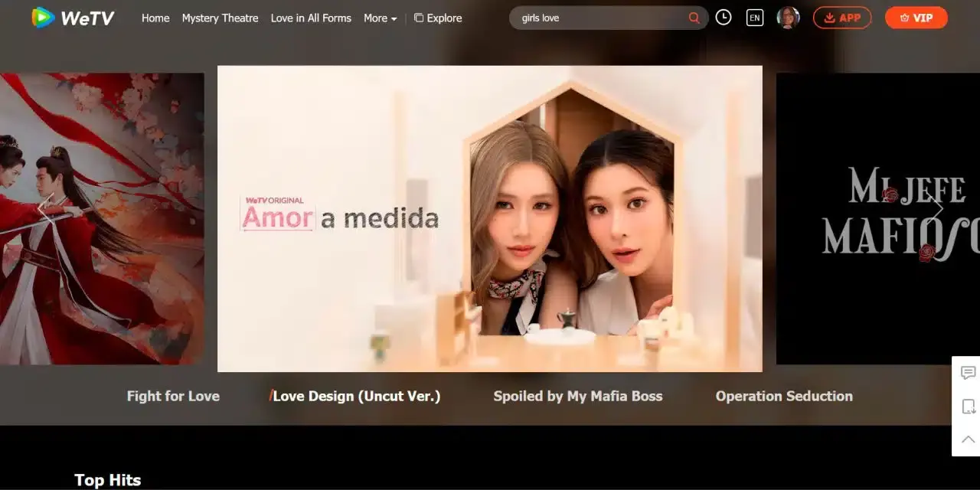This screenshot has width=980, height=490.
Task: Open watch history clock icon
Action: tap(724, 18)
